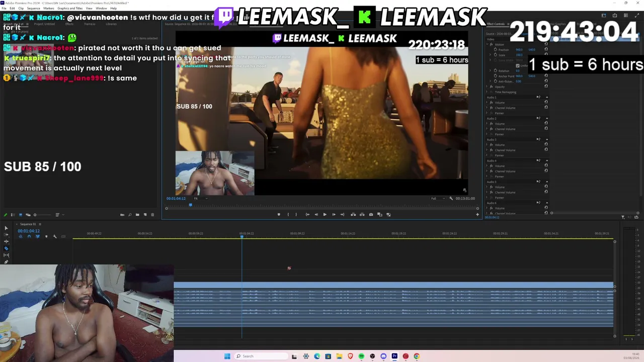Screen dimensions: 644x362
Task: Step forward one frame in program monitor
Action: [334, 215]
